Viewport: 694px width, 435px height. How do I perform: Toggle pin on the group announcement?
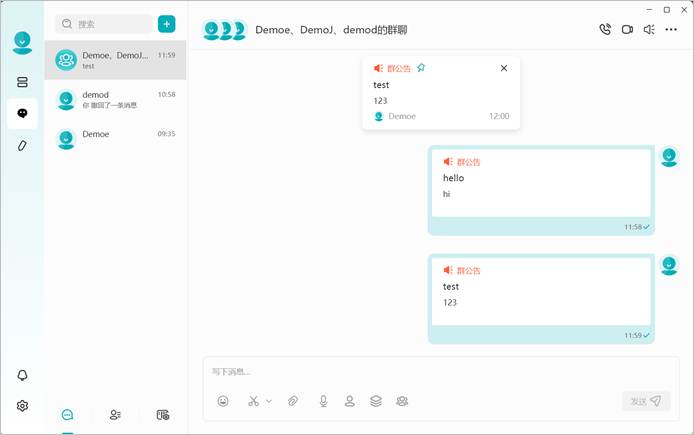tap(421, 68)
